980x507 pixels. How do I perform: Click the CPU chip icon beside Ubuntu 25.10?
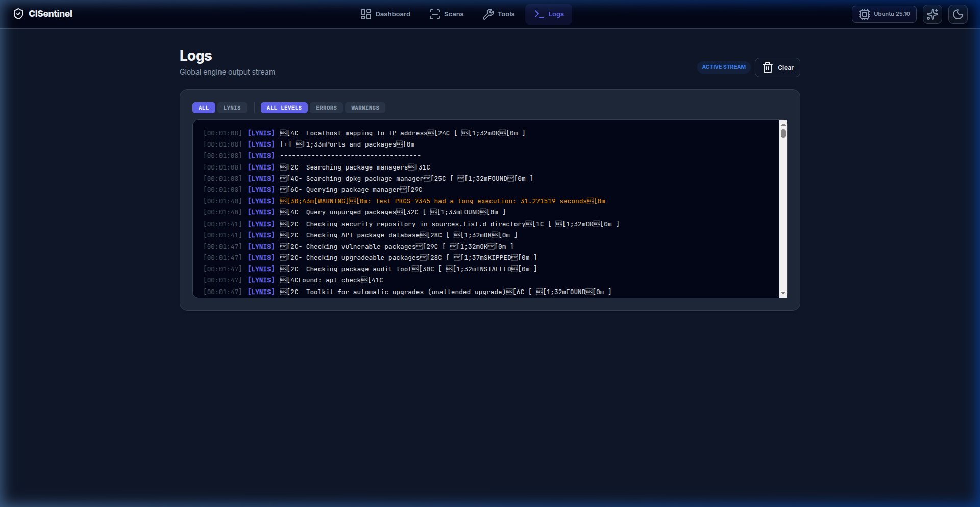click(x=864, y=14)
